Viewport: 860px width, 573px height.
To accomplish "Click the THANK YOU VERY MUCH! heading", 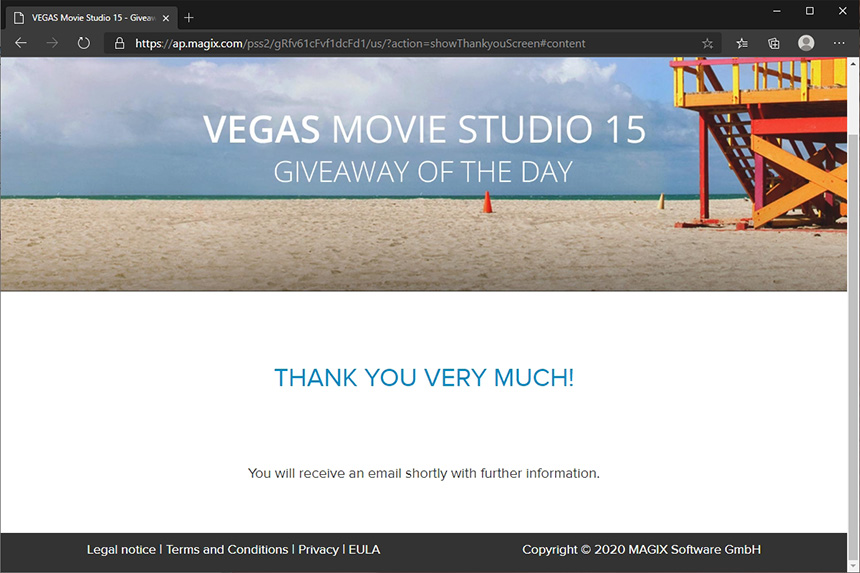I will [424, 378].
